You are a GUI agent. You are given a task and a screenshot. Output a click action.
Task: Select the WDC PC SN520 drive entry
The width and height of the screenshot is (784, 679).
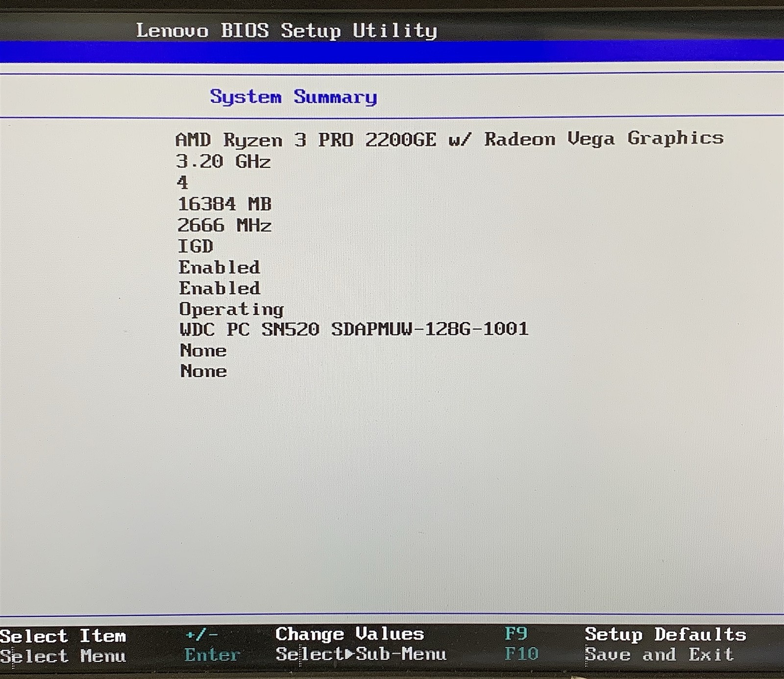click(353, 329)
